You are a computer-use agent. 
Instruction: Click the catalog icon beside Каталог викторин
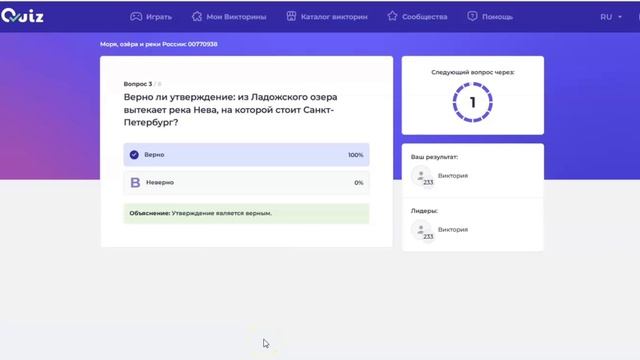point(291,16)
